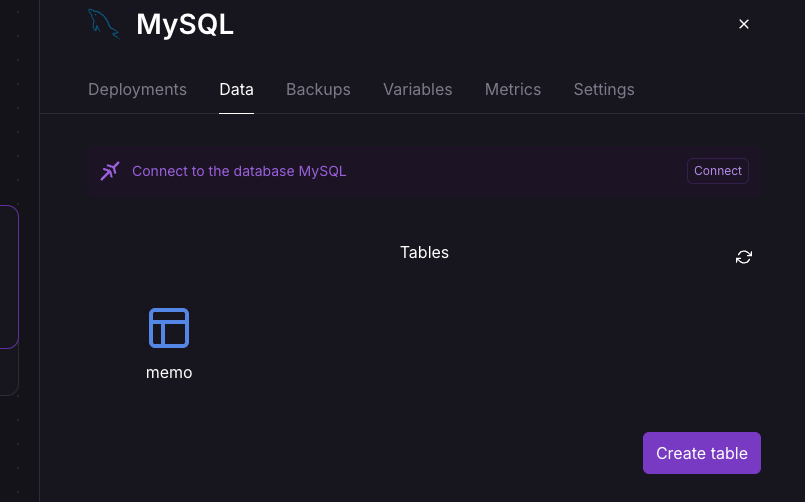The image size is (805, 502).
Task: Close the MySQL panel with X
Action: (x=743, y=24)
